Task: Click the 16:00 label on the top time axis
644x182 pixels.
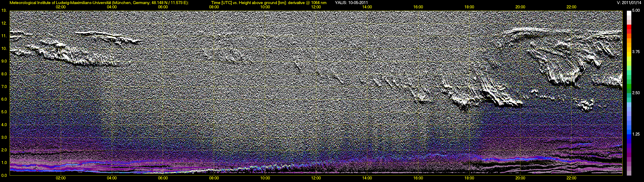Action: pos(418,7)
